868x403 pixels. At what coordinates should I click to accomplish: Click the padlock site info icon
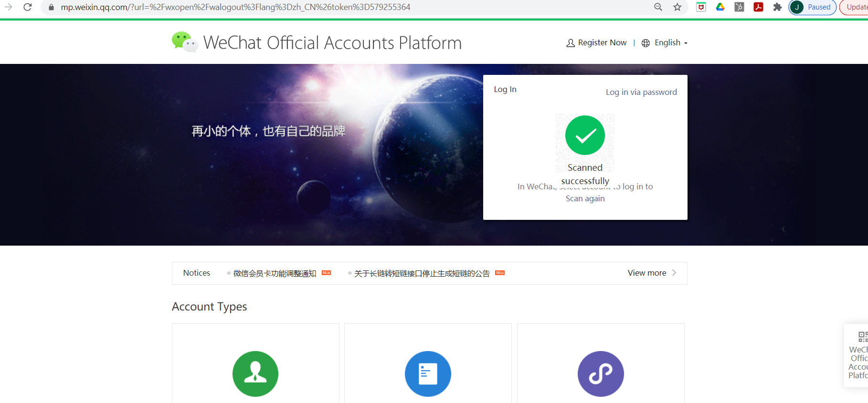click(51, 7)
